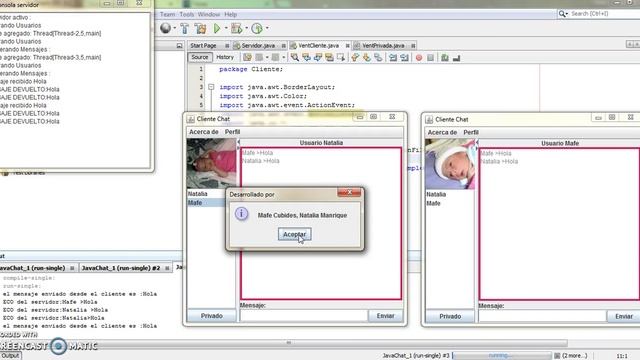Click the Back navigation icon in the editor toolbar
Image resolution: width=640 pixels, height=360 pixels.
click(x=259, y=58)
